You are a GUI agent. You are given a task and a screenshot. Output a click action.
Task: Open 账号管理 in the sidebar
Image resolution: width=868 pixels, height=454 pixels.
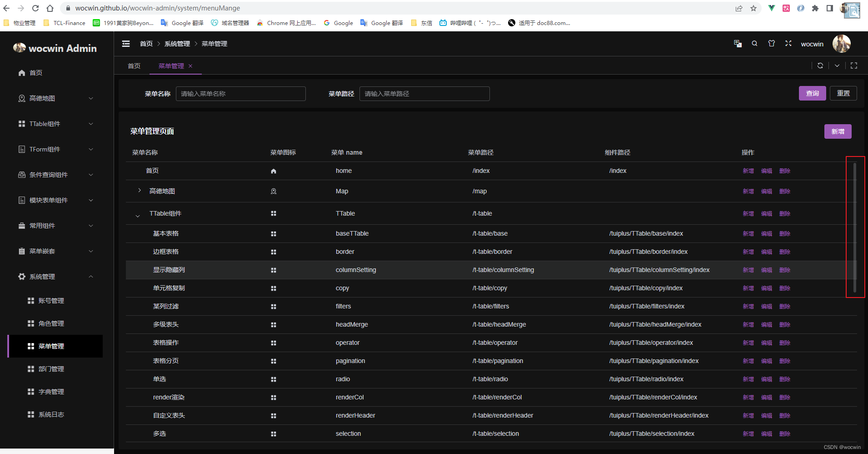tap(55, 301)
